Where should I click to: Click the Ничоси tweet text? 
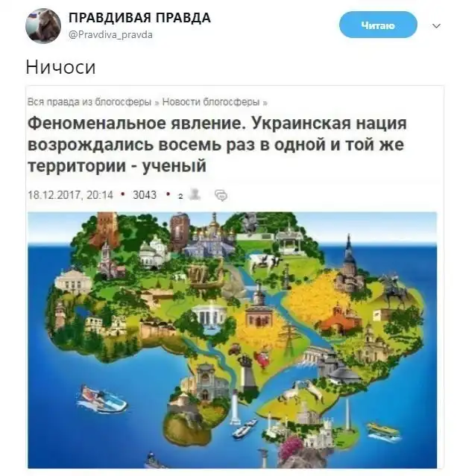coord(61,67)
